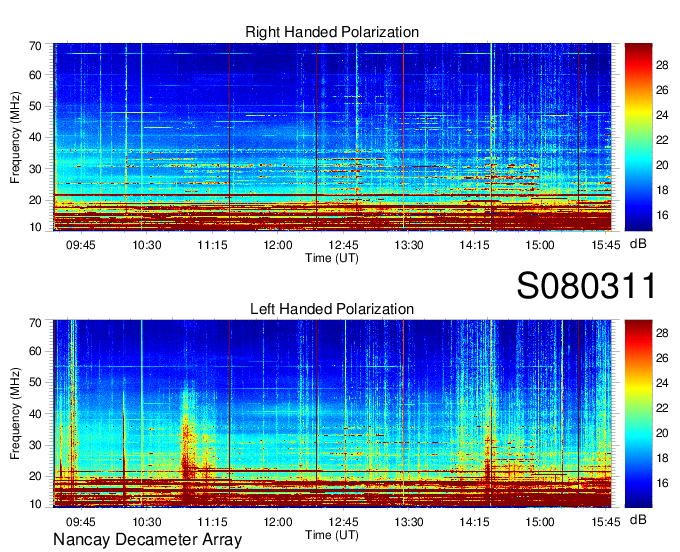Pick "12:00" time tick under Left Handed plot

pos(278,522)
